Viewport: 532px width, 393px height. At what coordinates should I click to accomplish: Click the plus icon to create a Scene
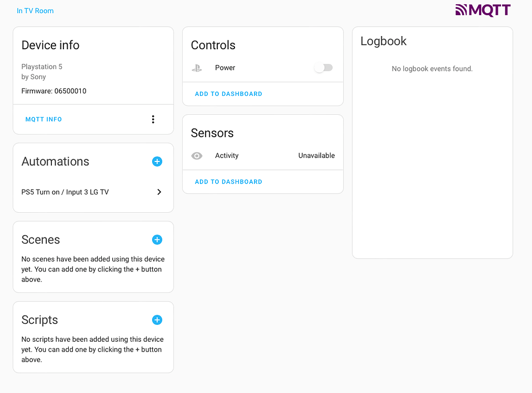tap(157, 239)
